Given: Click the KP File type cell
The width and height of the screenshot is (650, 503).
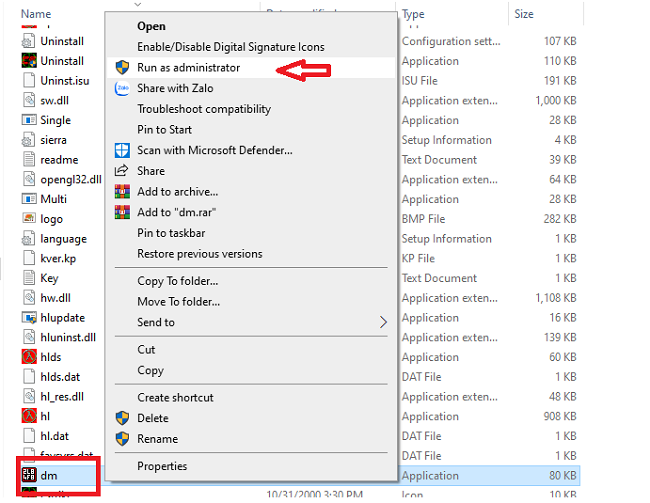Looking at the screenshot, I should 418,258.
